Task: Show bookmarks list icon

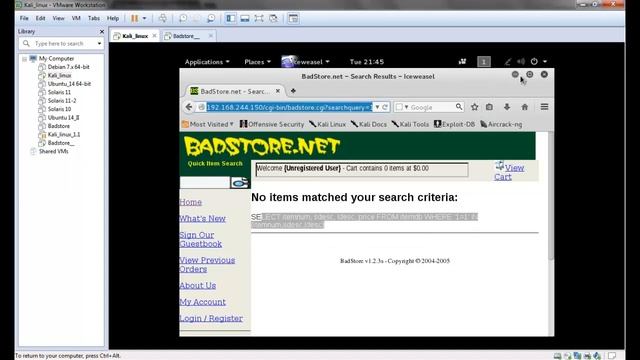Action: (489, 107)
